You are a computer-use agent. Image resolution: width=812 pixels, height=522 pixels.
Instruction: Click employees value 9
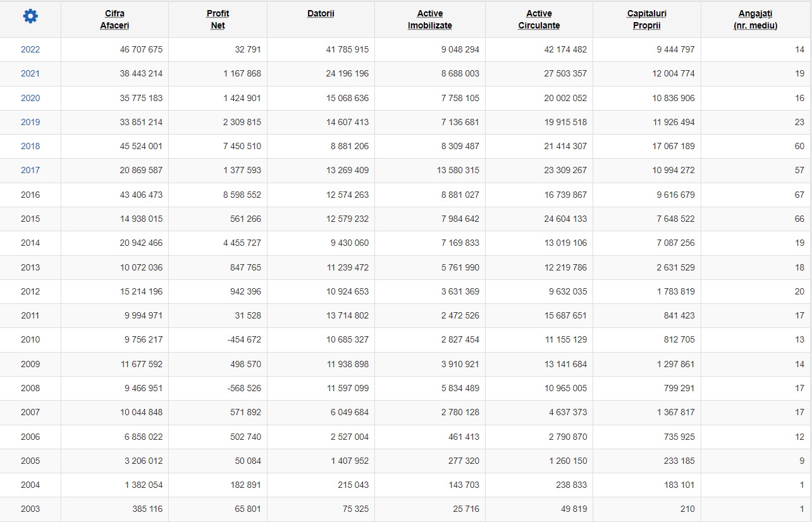[x=802, y=461]
